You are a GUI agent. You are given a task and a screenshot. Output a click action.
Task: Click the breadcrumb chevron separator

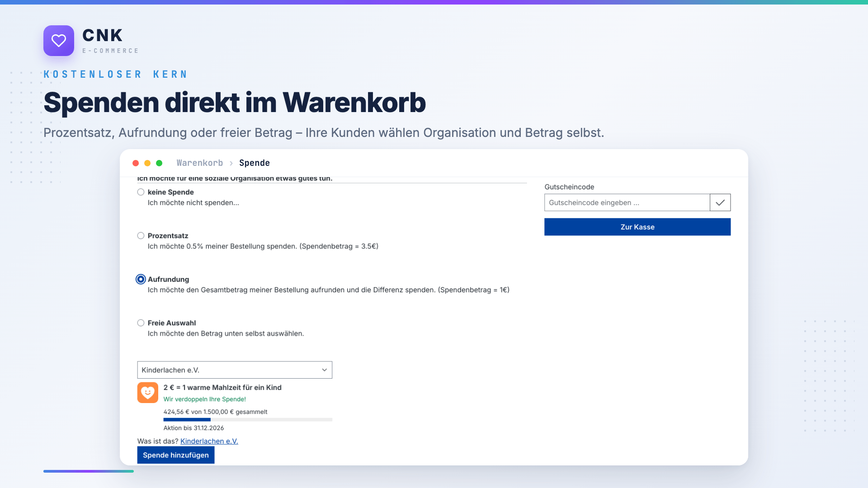(x=231, y=163)
